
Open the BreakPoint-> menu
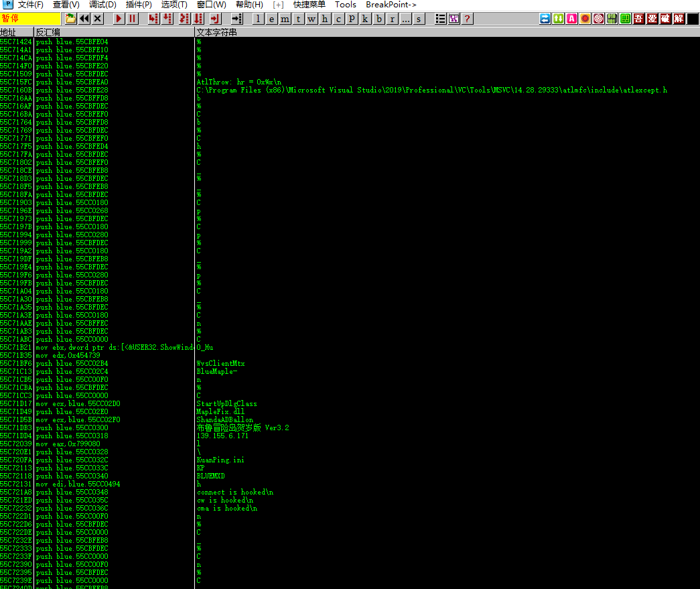(x=391, y=5)
